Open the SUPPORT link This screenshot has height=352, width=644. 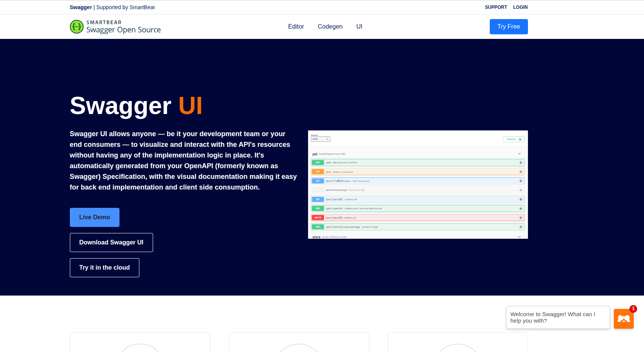click(496, 7)
